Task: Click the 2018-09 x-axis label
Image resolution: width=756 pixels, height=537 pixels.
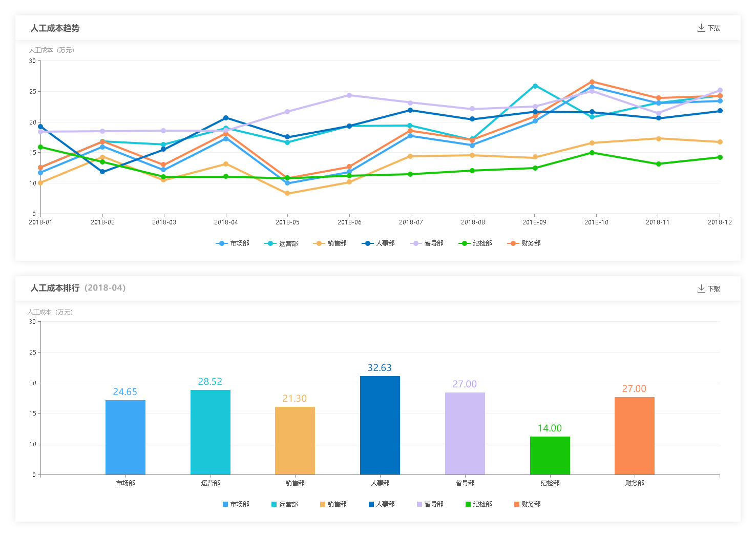Action: pos(535,222)
